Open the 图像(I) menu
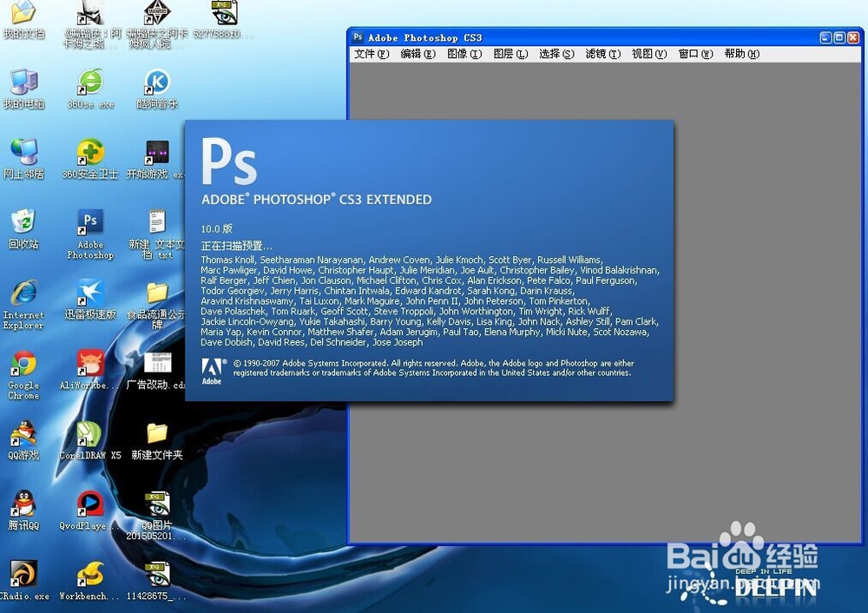Image resolution: width=868 pixels, height=613 pixels. 464,54
